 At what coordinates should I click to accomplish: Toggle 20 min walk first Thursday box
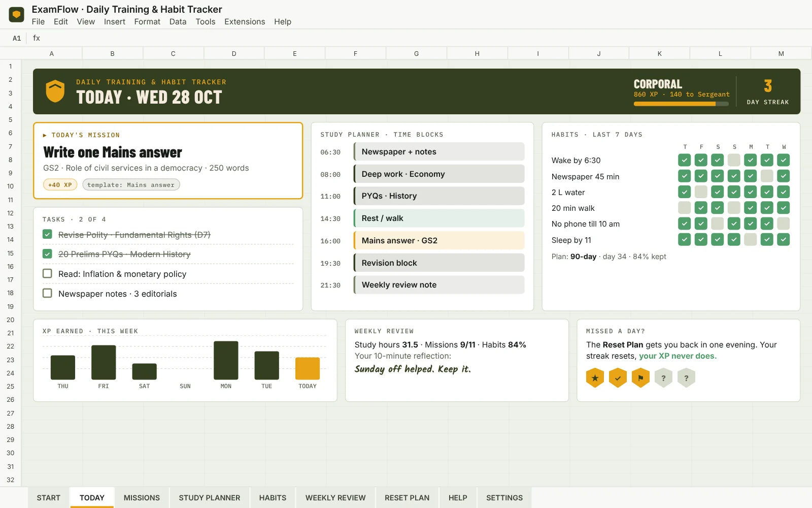685,208
